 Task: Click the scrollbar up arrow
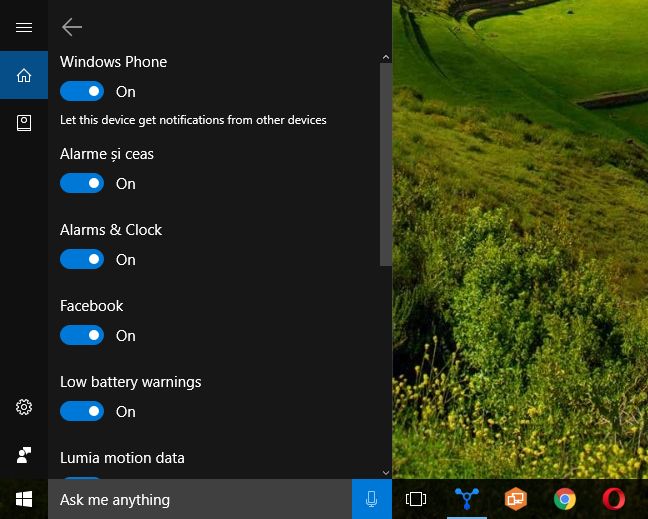coord(386,57)
